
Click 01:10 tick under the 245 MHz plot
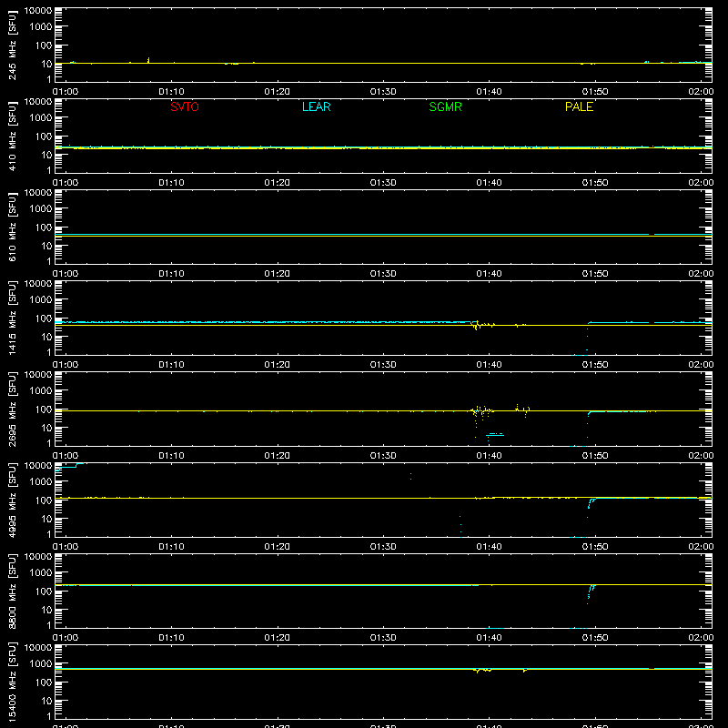[x=171, y=92]
